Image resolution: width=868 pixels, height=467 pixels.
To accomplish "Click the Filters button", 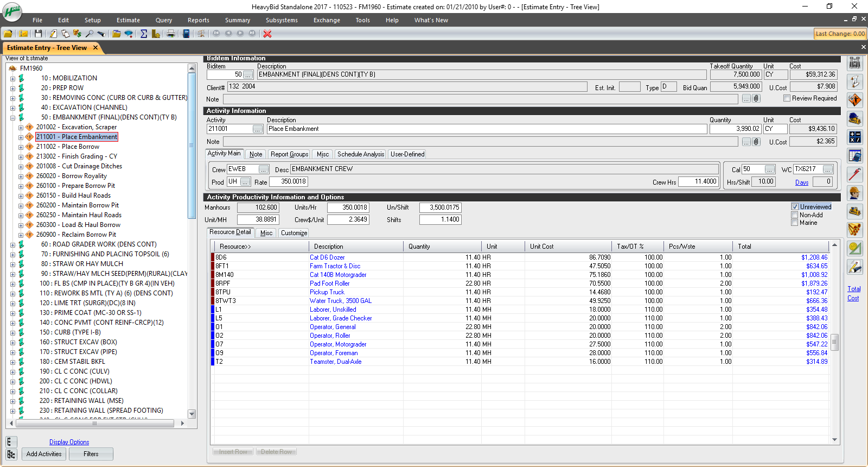I will point(91,454).
